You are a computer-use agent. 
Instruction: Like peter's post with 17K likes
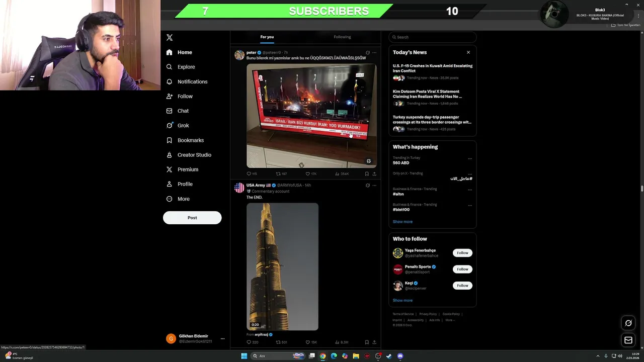tap(311, 174)
